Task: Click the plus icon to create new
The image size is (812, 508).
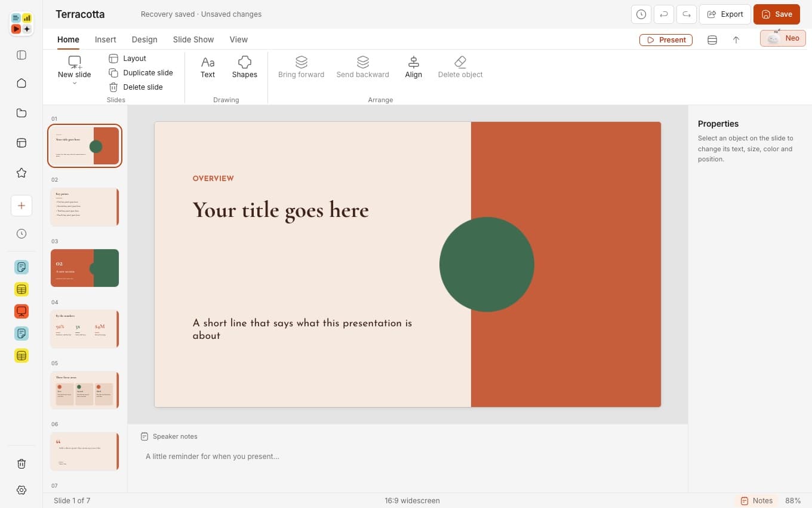Action: [21, 206]
